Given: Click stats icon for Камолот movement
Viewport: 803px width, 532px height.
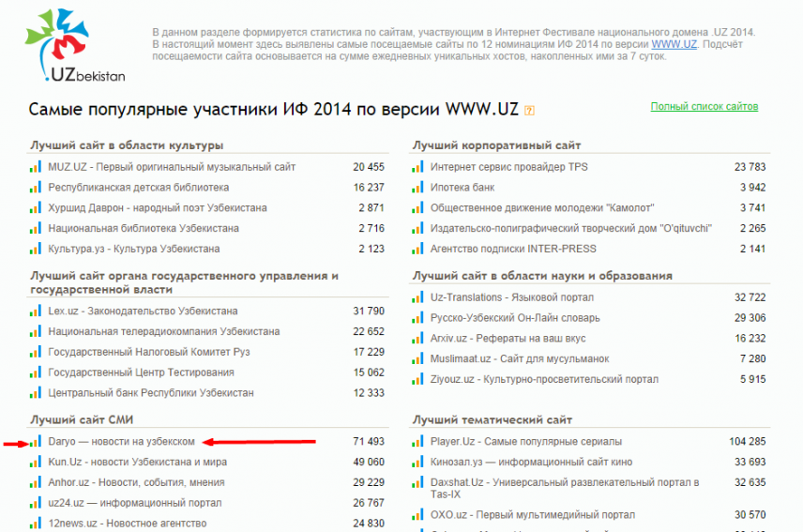Looking at the screenshot, I should (417, 208).
